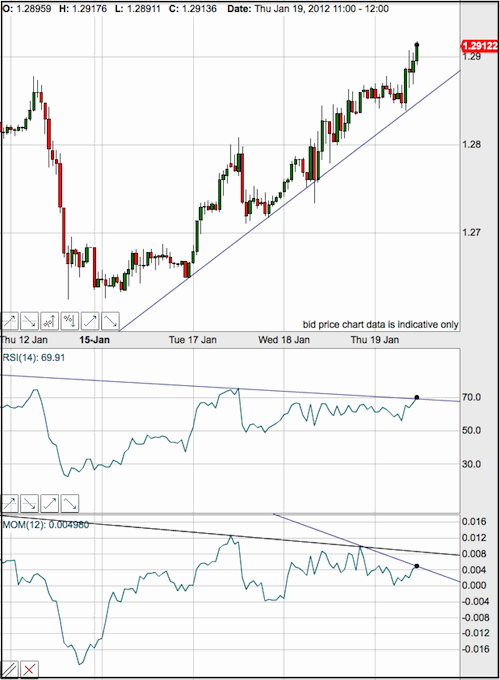The height and width of the screenshot is (680, 500).
Task: Click the Date Thu Jan 19, 2012 header text
Action: (x=308, y=9)
